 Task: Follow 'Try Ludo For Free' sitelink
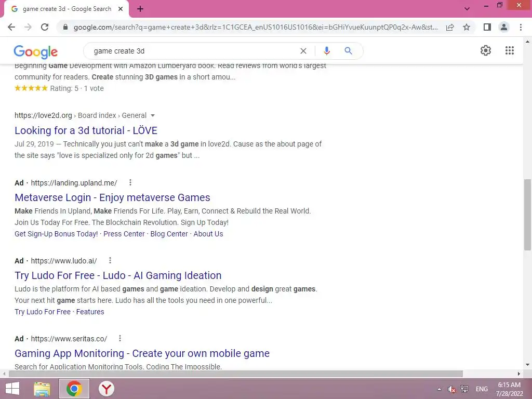point(43,312)
